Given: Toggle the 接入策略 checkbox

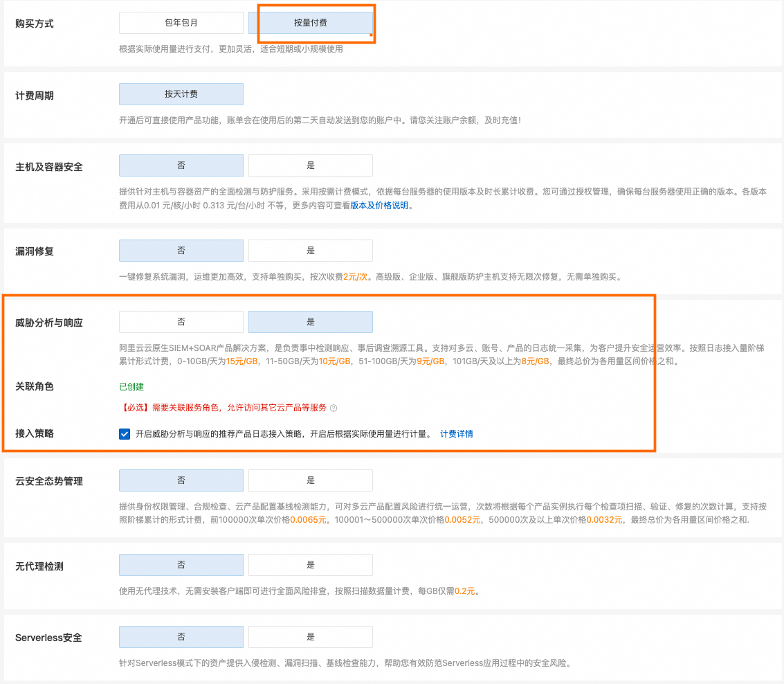Looking at the screenshot, I should click(125, 434).
